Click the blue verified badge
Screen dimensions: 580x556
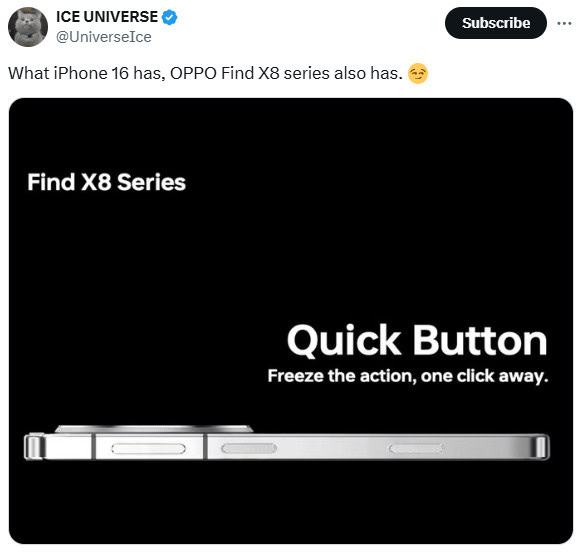click(169, 17)
